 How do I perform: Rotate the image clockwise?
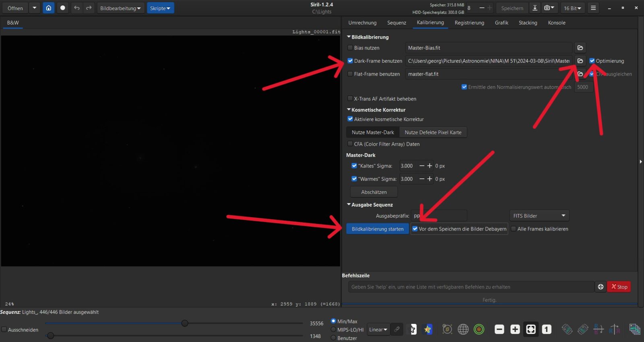583,330
